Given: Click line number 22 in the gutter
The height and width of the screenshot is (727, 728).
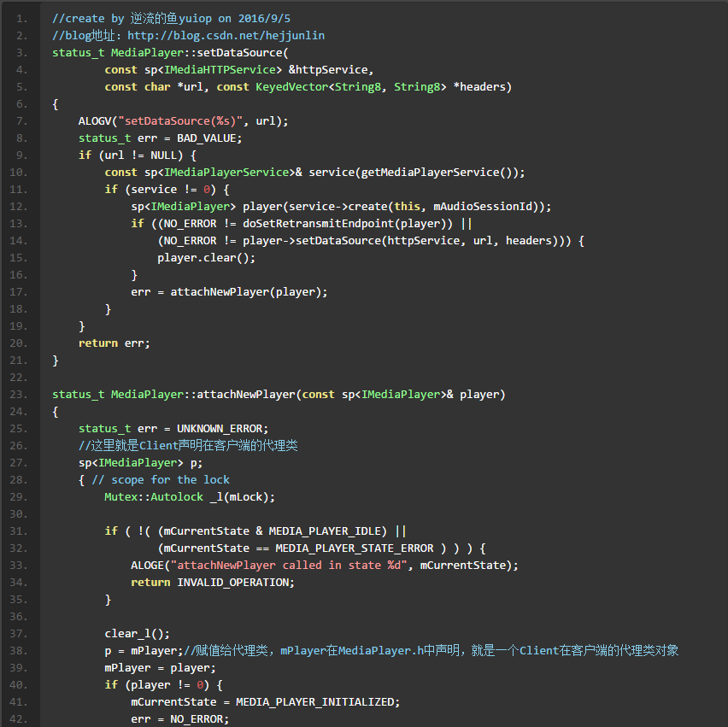Looking at the screenshot, I should 19,378.
